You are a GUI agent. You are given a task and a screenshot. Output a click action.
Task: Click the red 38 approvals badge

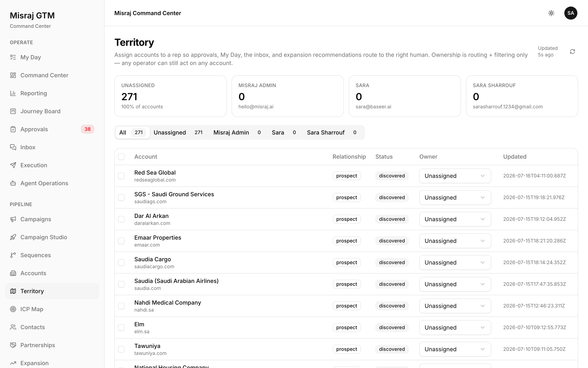click(x=87, y=129)
